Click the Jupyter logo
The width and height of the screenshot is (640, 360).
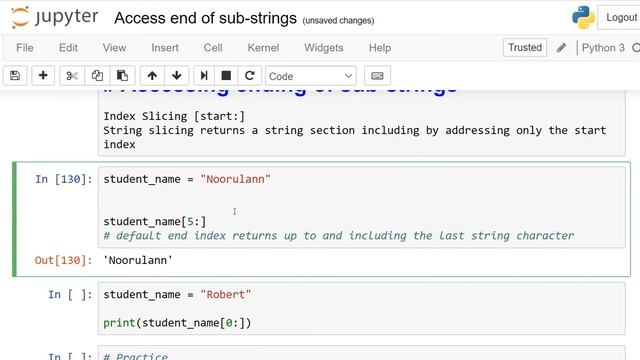(55, 18)
